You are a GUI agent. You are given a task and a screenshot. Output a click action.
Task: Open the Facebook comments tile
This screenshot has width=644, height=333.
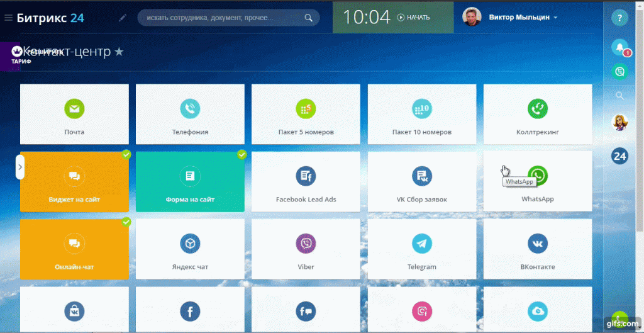306,309
